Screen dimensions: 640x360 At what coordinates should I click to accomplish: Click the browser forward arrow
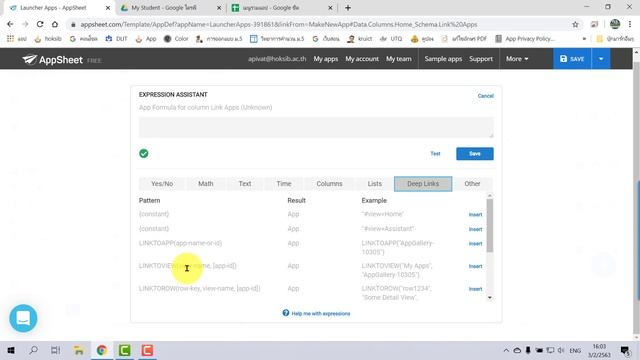click(25, 24)
